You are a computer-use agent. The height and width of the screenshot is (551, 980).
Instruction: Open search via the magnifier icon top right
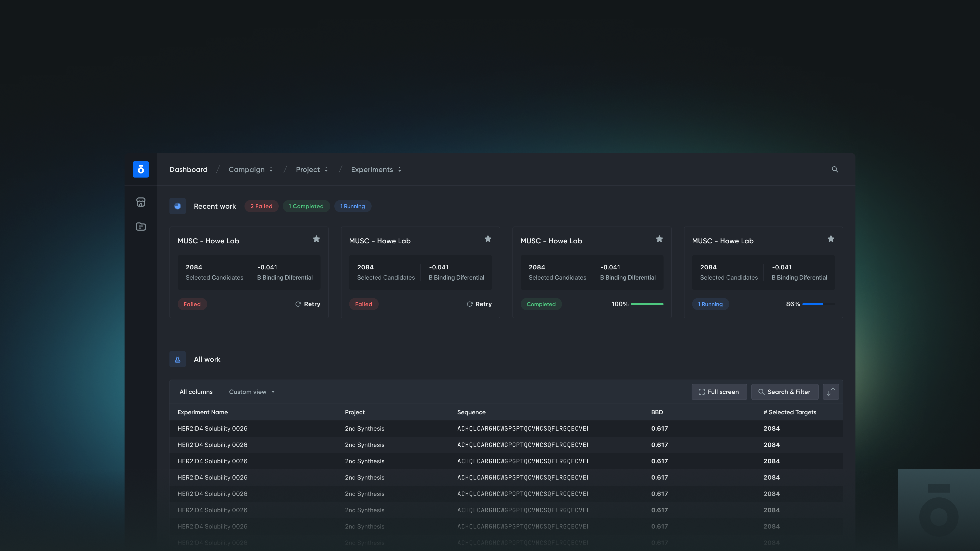click(835, 169)
